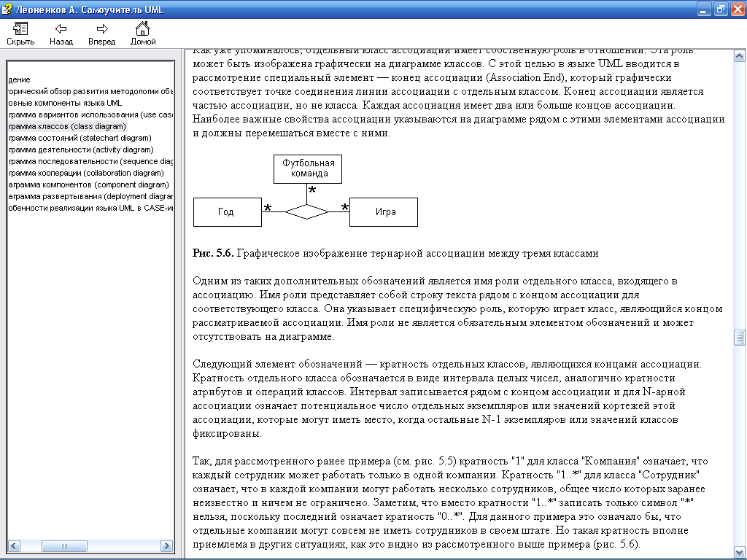Open the component diagram topic
Image resolution: width=747 pixels, height=560 pixels.
click(88, 184)
